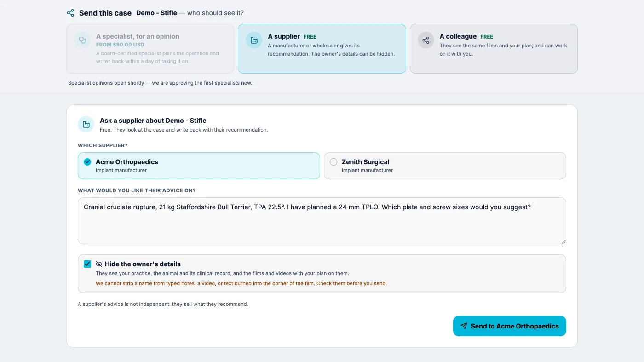Screen dimensions: 644x362
Task: Click the WHICH SUPPLIER? label
Action: [103, 145]
